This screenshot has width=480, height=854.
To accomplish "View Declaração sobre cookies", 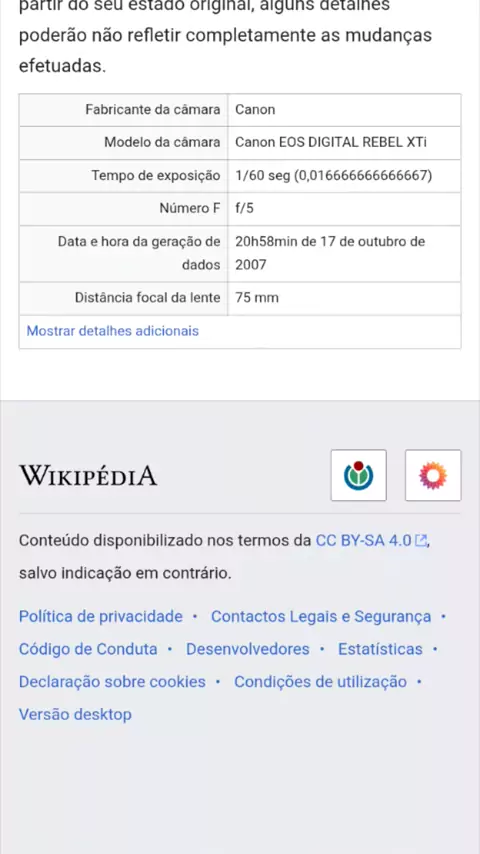I will (112, 682).
